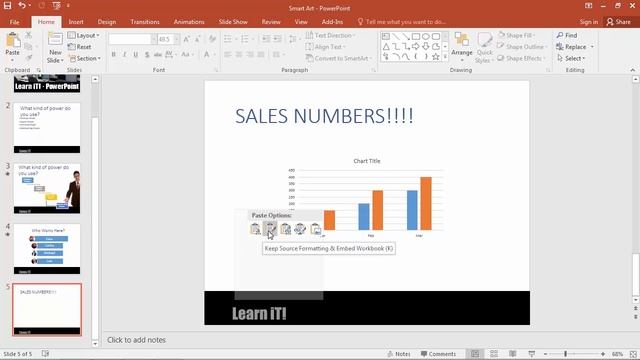Viewport: 640px width, 360px height.
Task: Click the zoom slider handle
Action: (565, 354)
